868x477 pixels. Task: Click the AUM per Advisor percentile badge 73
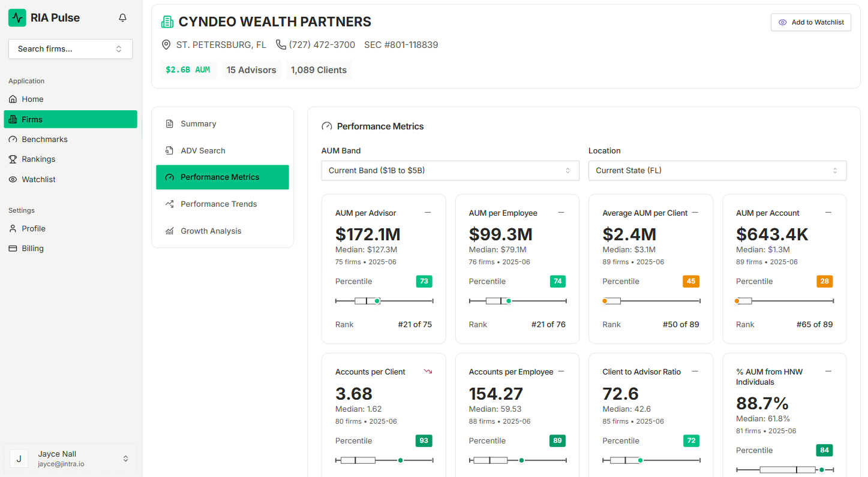[424, 282]
